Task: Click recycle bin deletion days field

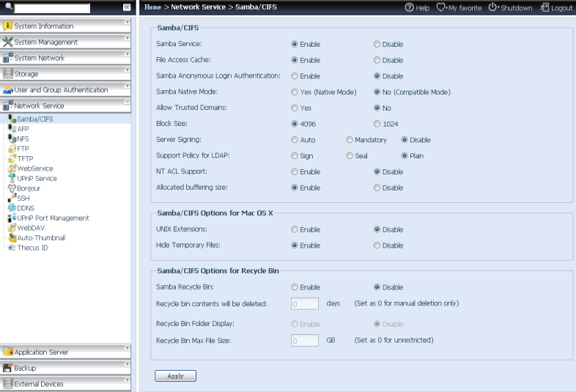Action: (305, 304)
